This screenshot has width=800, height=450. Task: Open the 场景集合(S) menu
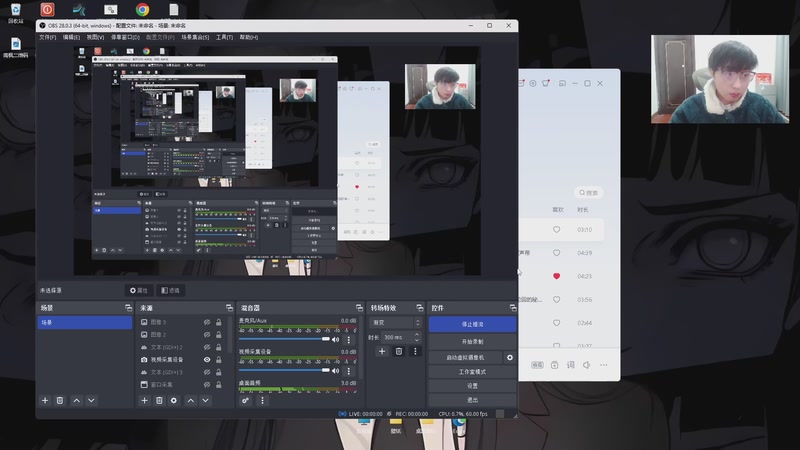click(x=195, y=37)
